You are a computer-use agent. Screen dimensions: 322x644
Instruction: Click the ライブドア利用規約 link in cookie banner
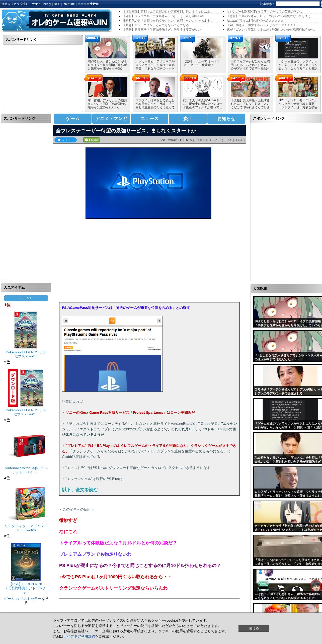tap(79, 636)
